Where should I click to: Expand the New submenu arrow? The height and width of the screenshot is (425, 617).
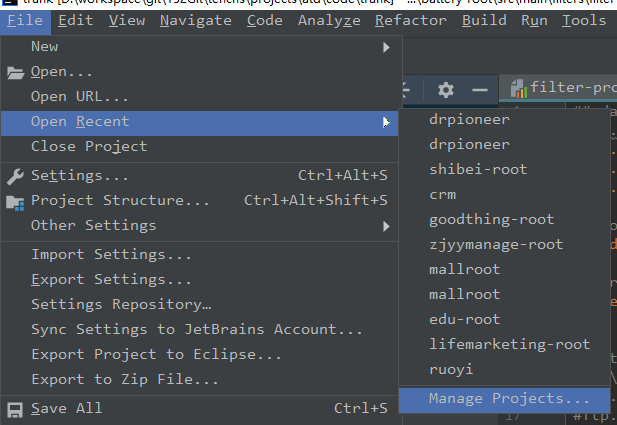386,47
